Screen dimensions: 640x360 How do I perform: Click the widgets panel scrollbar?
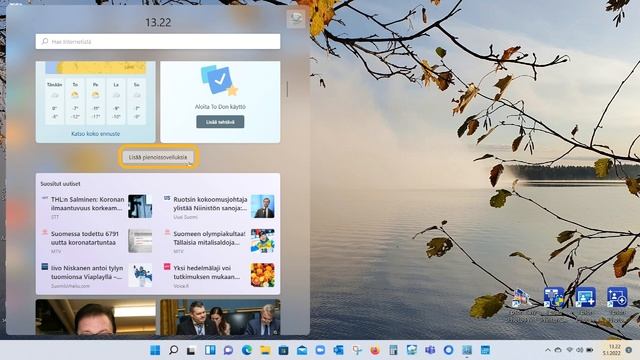pyautogui.click(x=287, y=89)
